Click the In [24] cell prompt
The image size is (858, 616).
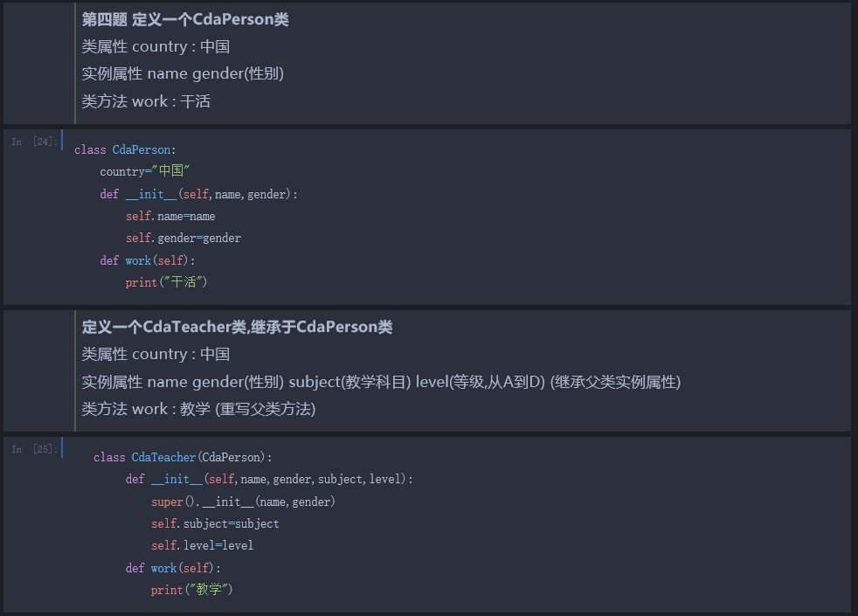click(34, 142)
